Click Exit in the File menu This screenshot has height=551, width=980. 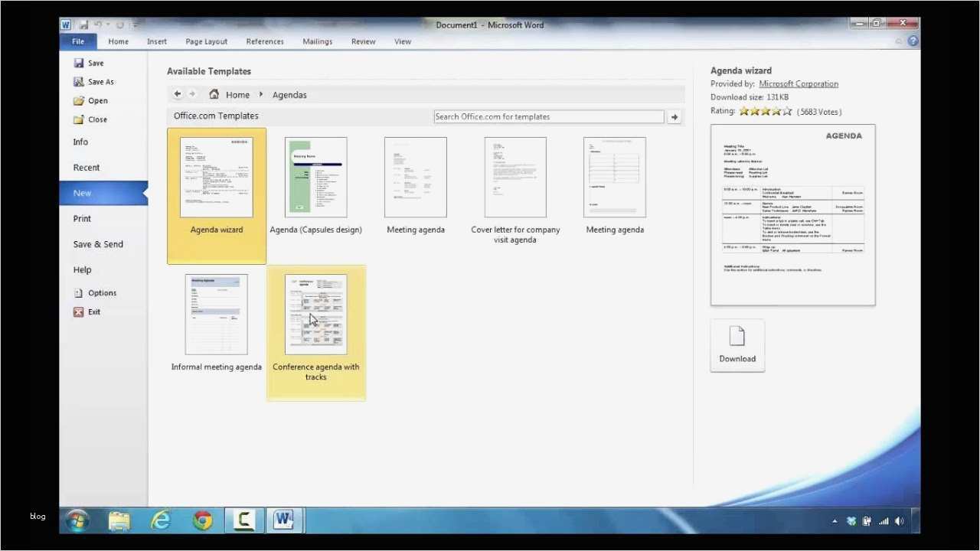click(87, 311)
